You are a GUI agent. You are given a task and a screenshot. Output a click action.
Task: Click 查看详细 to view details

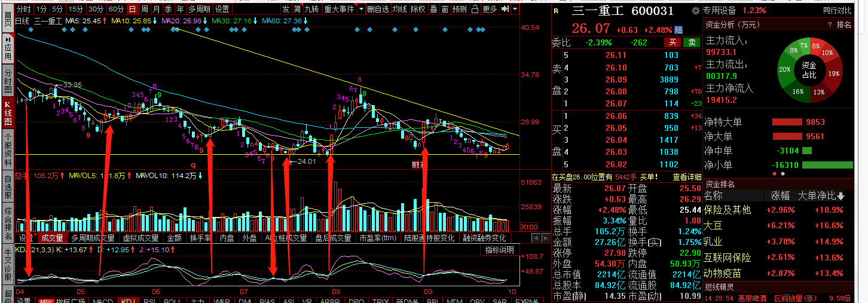pos(687,177)
